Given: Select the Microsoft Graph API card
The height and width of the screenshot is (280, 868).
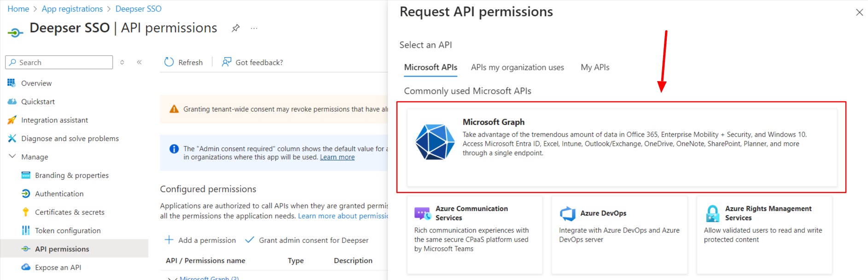Looking at the screenshot, I should coord(622,147).
